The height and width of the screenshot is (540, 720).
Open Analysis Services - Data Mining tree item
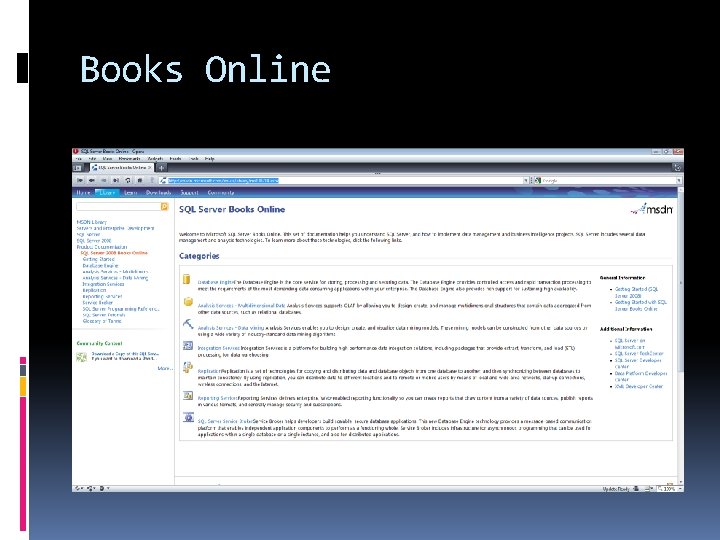115,278
